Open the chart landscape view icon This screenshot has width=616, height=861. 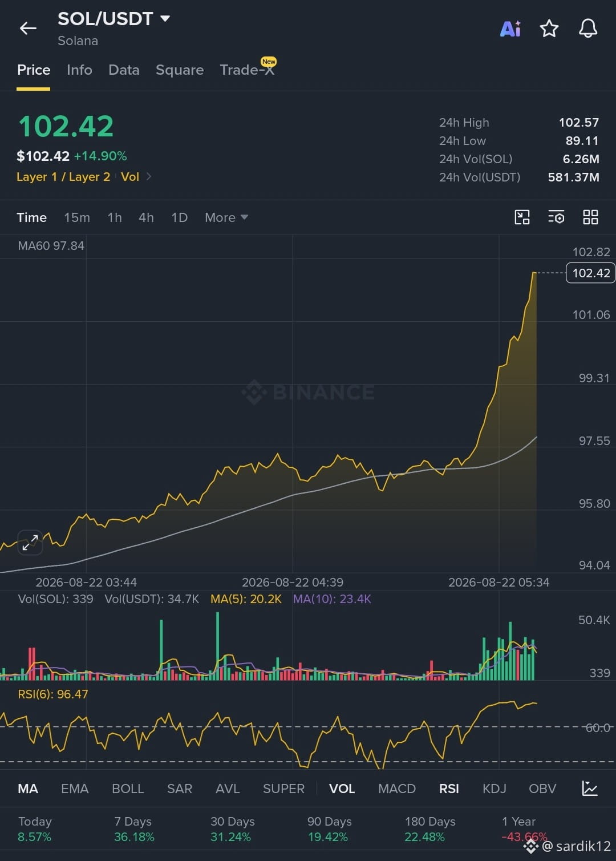coord(522,217)
